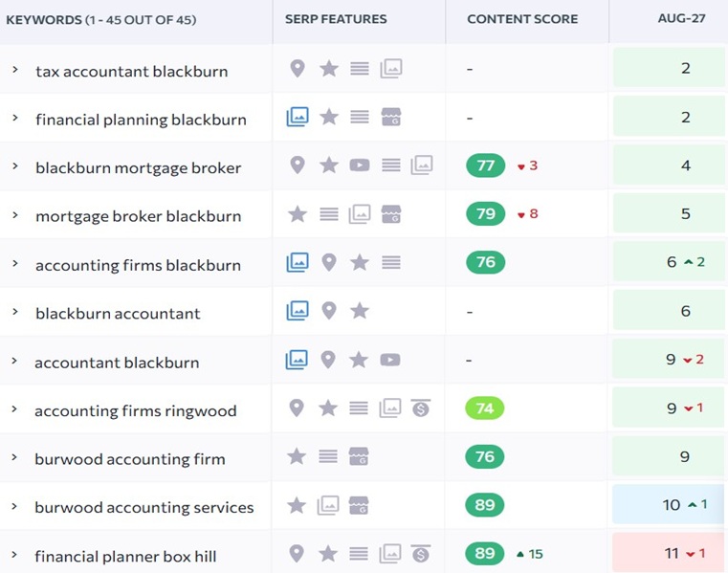
Task: Expand the blackburn mortgage broker row
Action: point(15,166)
